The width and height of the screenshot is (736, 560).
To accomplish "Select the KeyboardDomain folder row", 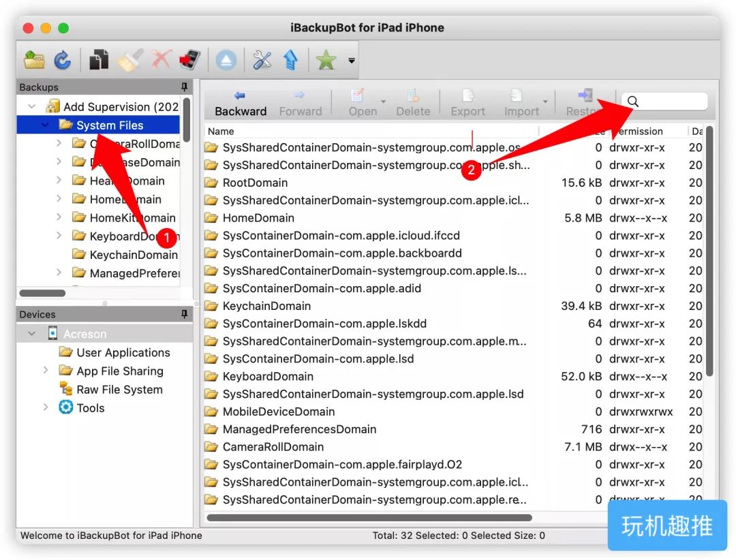I will pyautogui.click(x=453, y=377).
